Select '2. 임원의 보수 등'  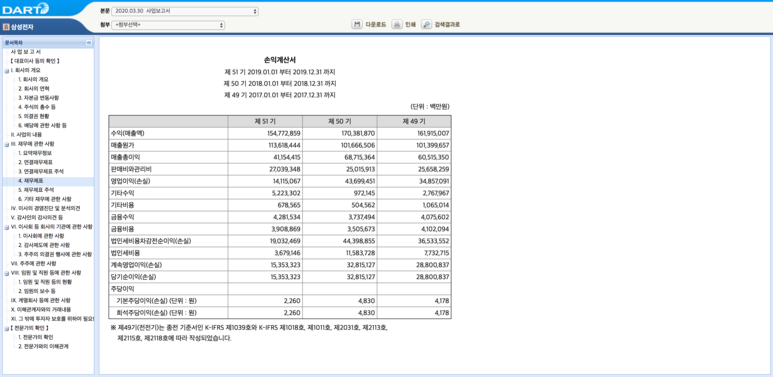click(x=37, y=291)
